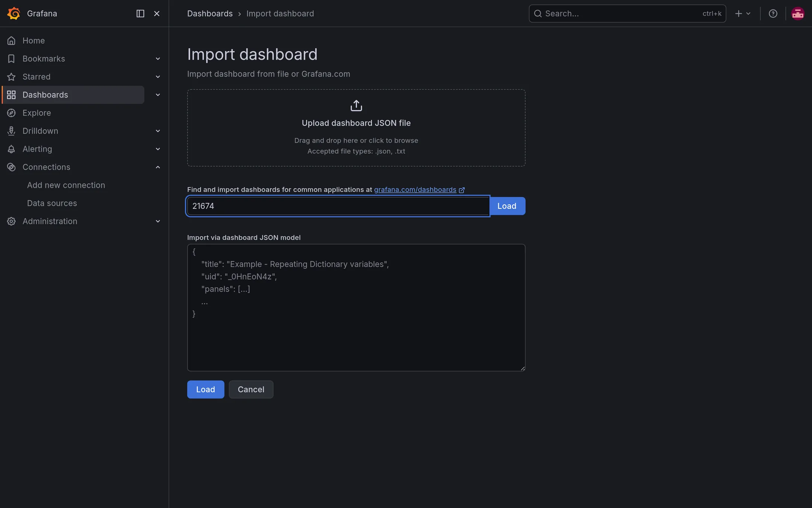
Task: Open Add new connection menu item
Action: tap(66, 185)
